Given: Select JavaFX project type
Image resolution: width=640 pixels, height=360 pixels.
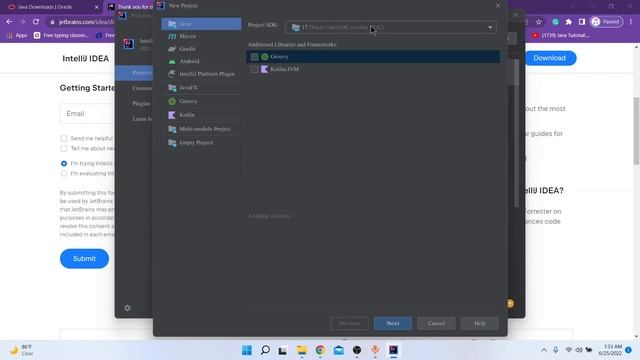Looking at the screenshot, I should pyautogui.click(x=201, y=88).
